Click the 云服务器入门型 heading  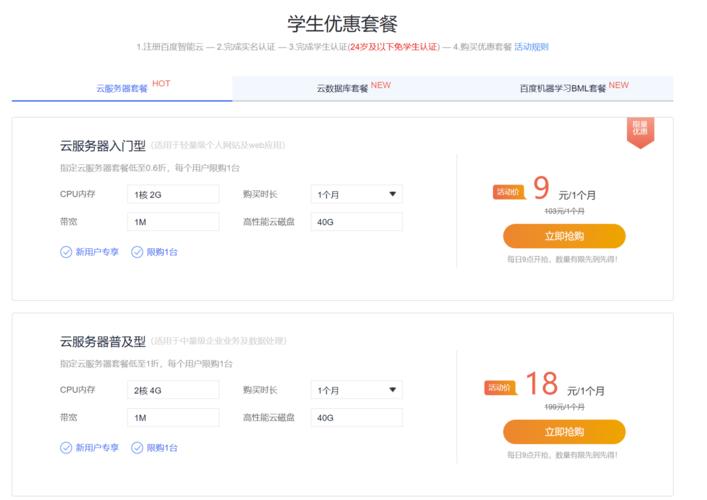103,146
